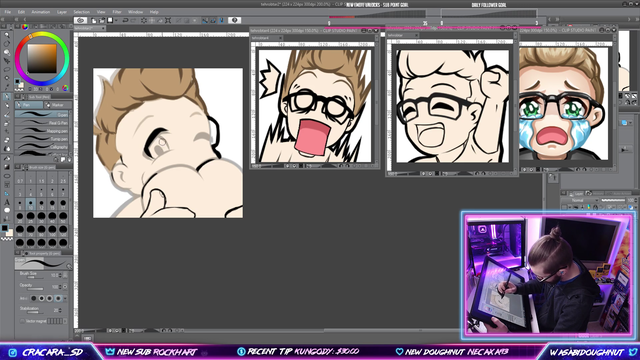The width and height of the screenshot is (640, 360).
Task: Toggle Snap to Ruler in command bar
Action: tap(205, 20)
